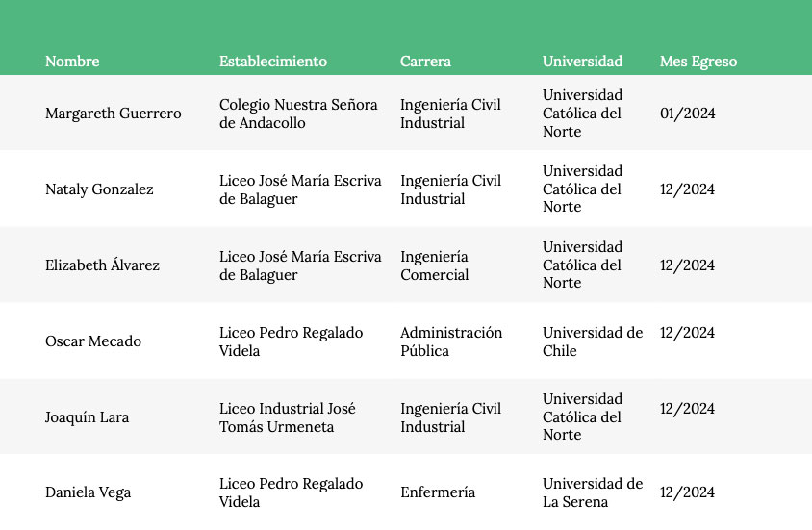Image resolution: width=812 pixels, height=530 pixels.
Task: Click Liceo Industrial José Tomás Urmeneta cell
Action: [x=288, y=417]
